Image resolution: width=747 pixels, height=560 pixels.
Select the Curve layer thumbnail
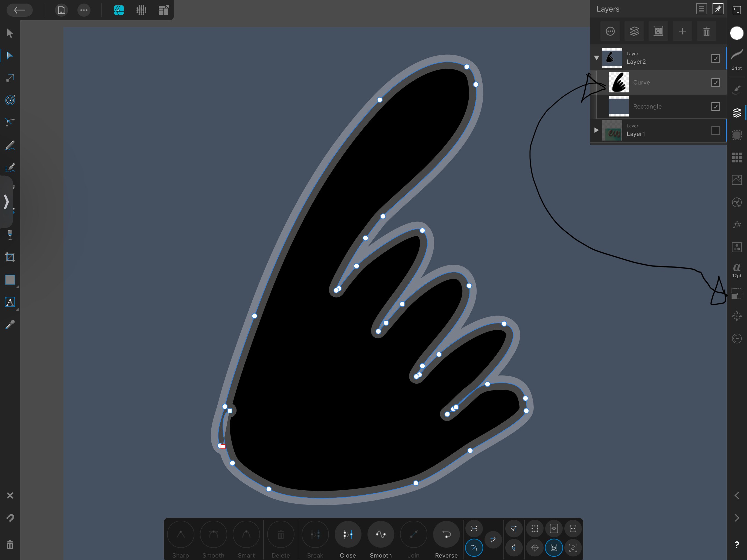click(x=619, y=82)
